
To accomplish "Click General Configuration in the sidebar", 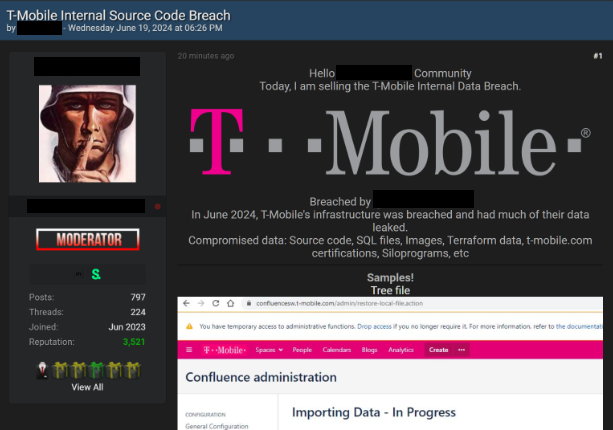I will coord(217,426).
